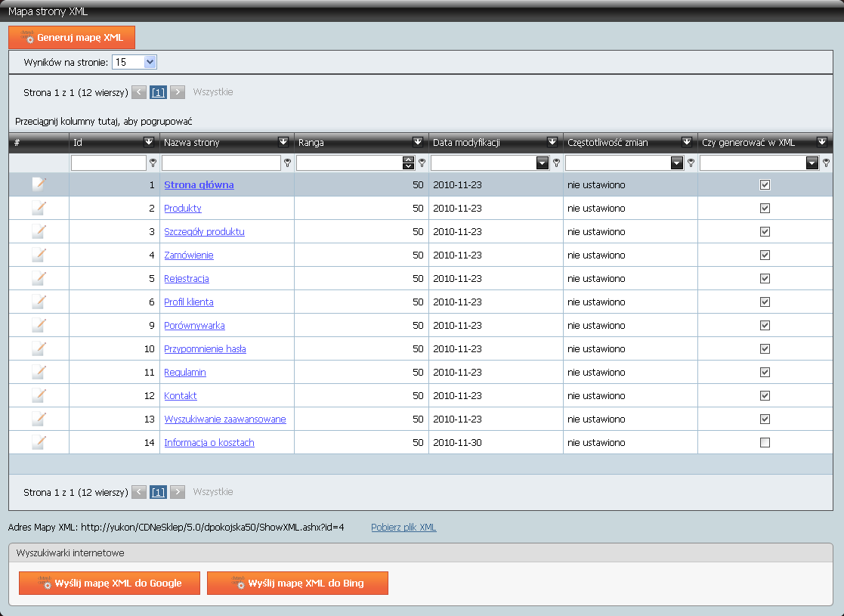Click edit icon for Zamówienie row
844x616 pixels.
coord(39,255)
